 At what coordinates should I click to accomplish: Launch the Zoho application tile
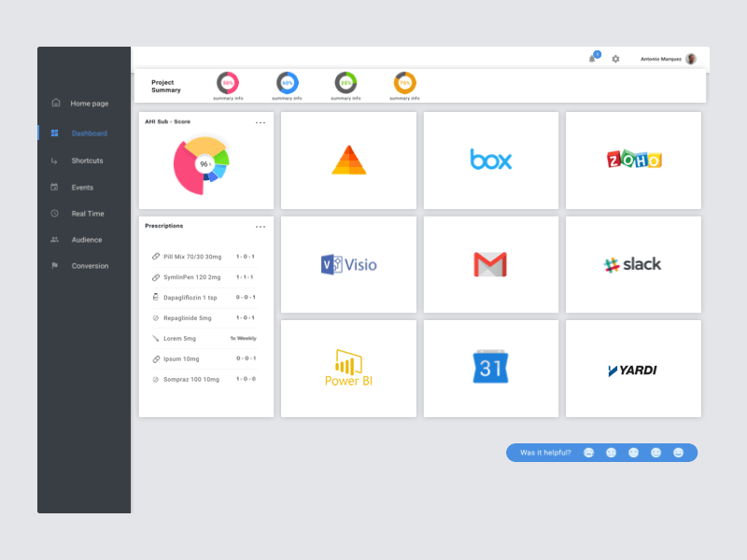632,160
